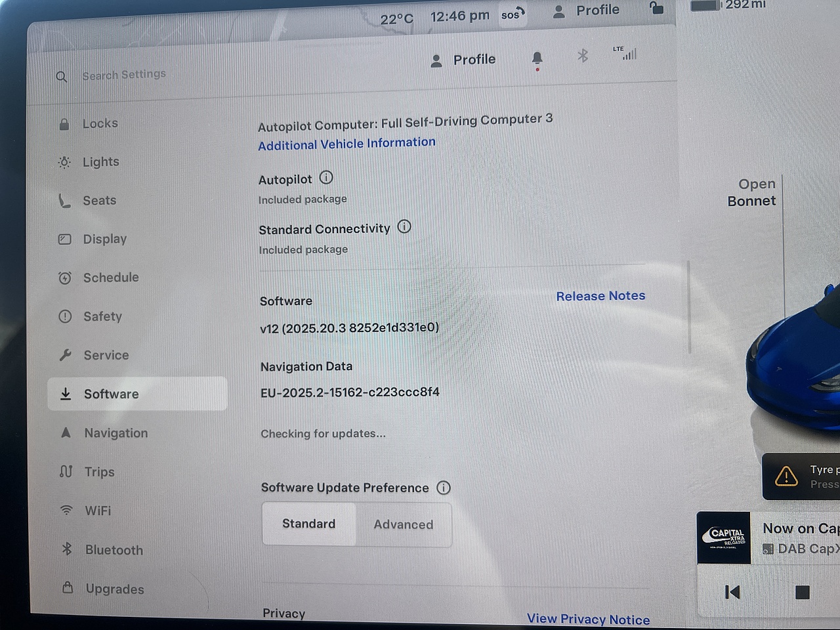Select Standard software update preference
The height and width of the screenshot is (630, 840).
(x=309, y=524)
